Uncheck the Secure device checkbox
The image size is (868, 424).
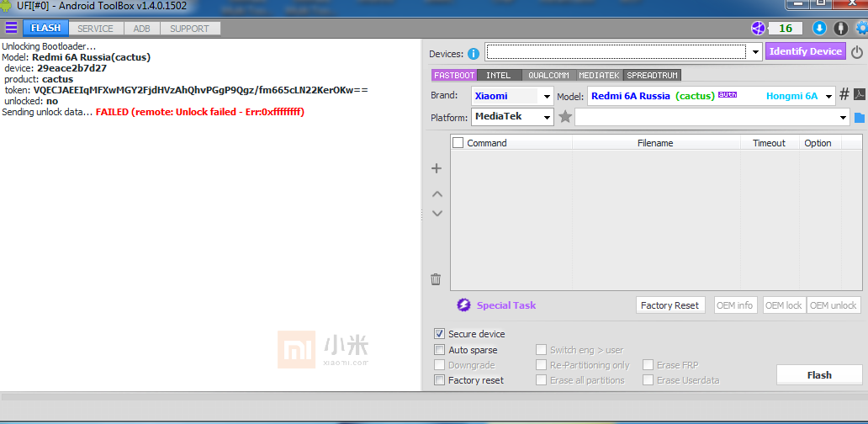(x=440, y=334)
